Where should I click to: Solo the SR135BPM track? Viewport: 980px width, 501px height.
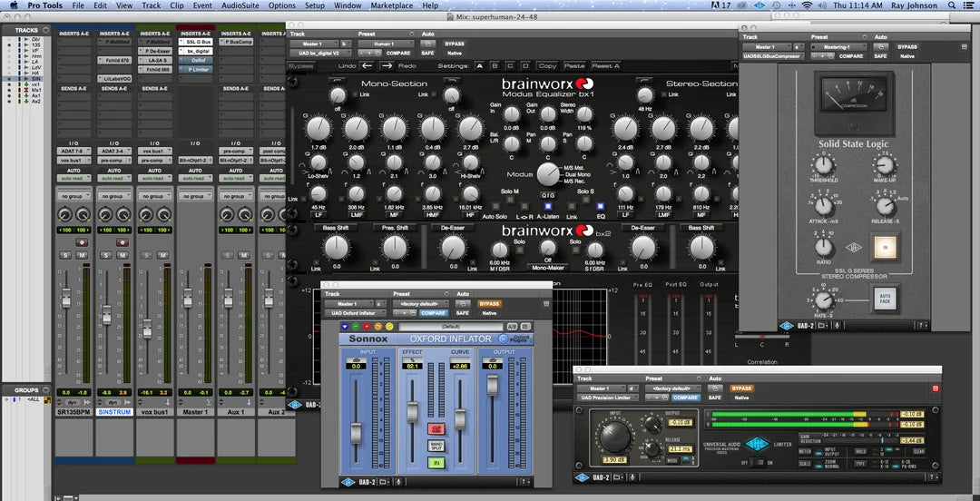65,255
